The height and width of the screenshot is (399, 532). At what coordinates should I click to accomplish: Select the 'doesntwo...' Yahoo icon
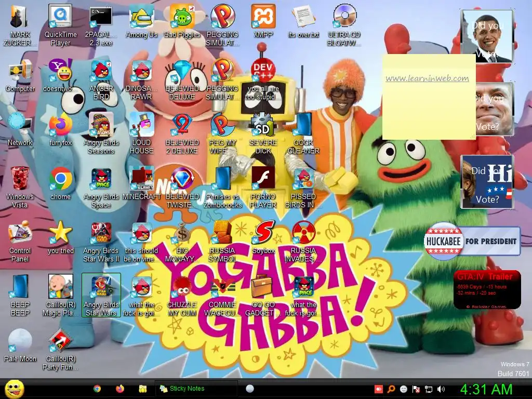click(x=60, y=75)
